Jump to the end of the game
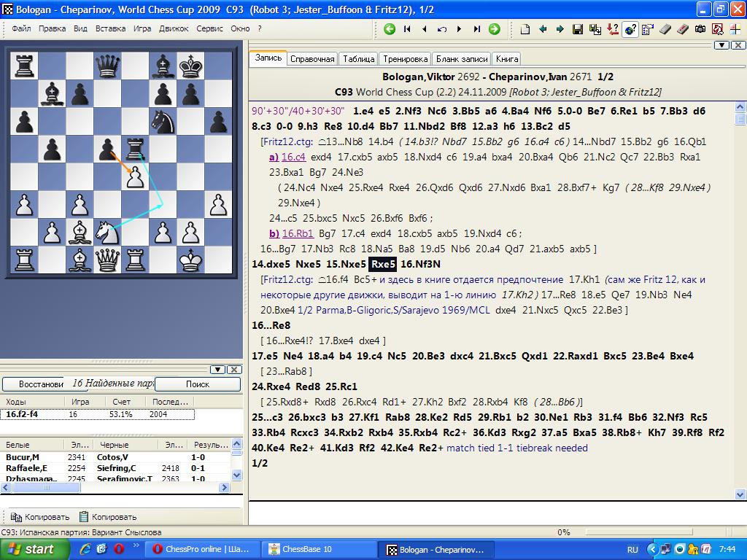 [x=477, y=29]
